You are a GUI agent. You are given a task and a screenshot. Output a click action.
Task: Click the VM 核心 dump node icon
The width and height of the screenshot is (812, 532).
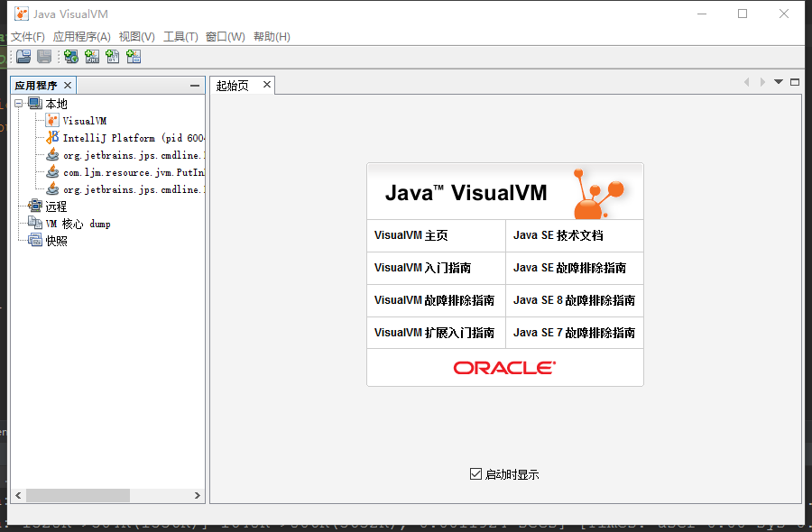point(35,223)
